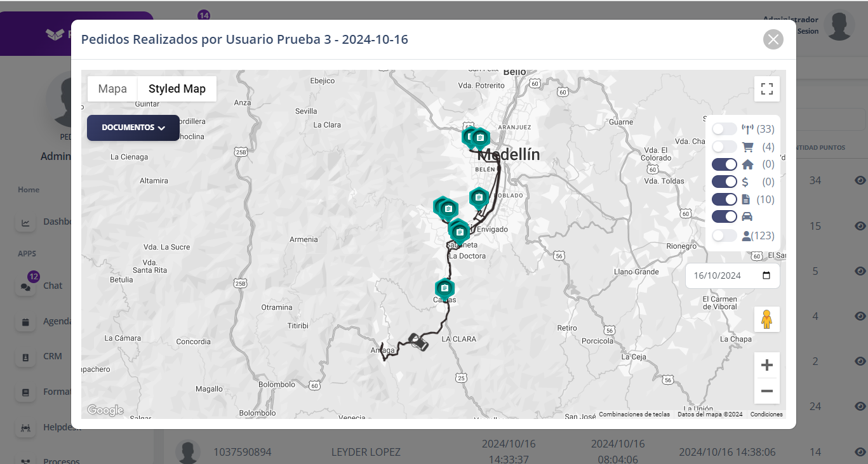Select the Styled Map type
This screenshot has width=868, height=464.
tap(177, 89)
